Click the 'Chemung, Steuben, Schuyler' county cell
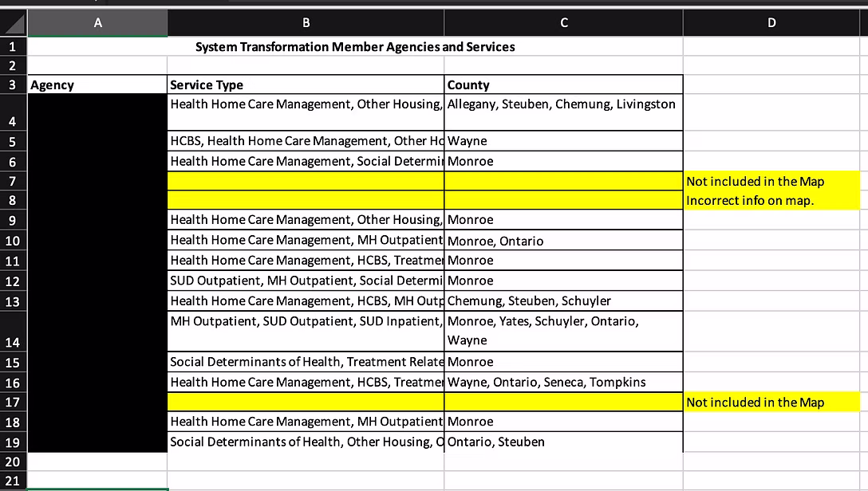This screenshot has width=868, height=491. 564,300
